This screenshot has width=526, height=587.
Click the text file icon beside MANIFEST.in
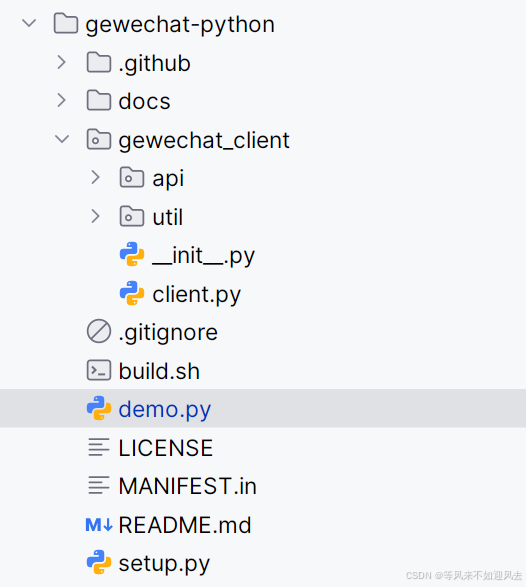click(x=99, y=485)
